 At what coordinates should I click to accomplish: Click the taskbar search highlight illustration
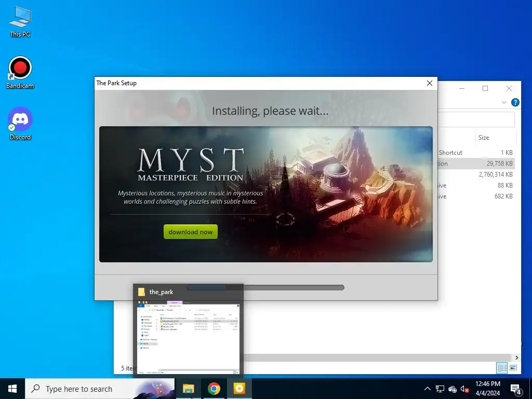[153, 389]
